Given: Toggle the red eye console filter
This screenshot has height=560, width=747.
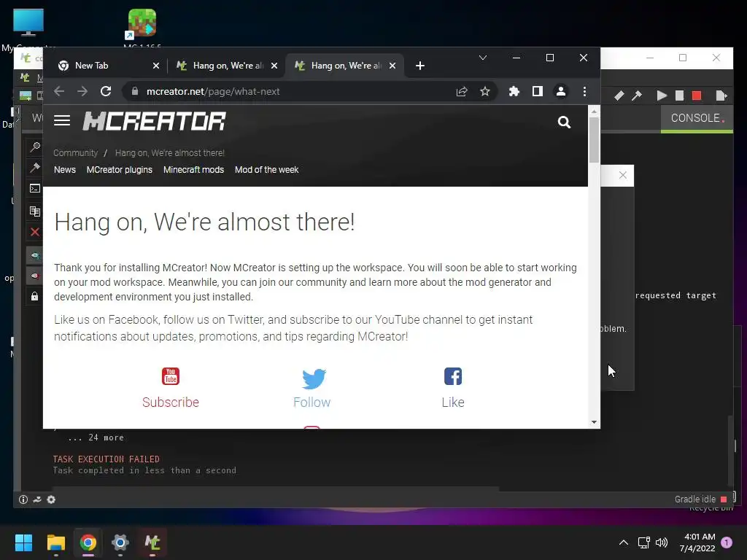Looking at the screenshot, I should click(x=35, y=276).
